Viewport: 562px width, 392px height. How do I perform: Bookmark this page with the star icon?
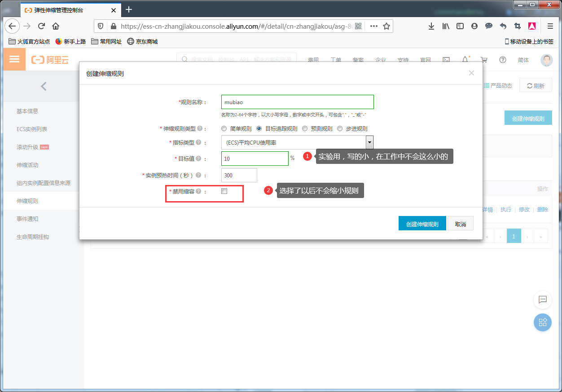[386, 26]
